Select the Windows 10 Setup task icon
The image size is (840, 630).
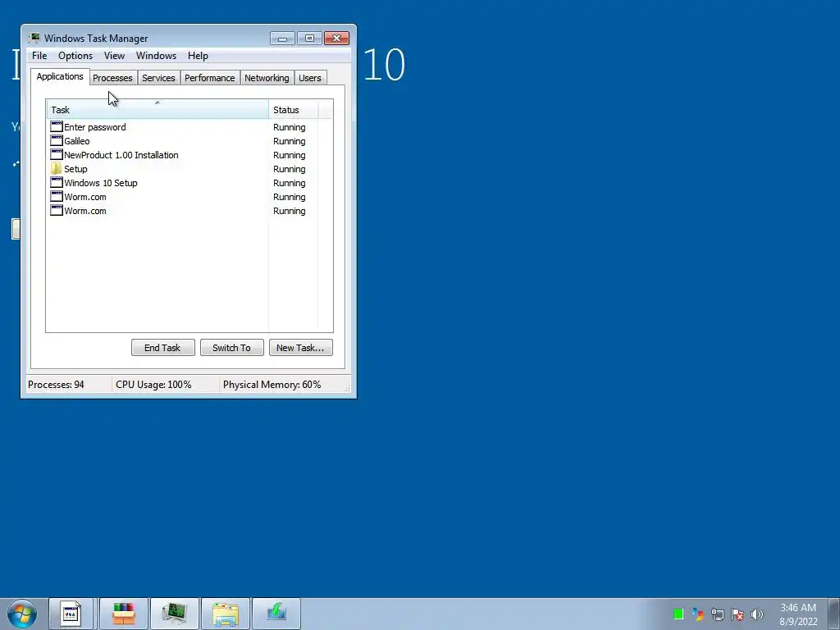click(x=57, y=183)
